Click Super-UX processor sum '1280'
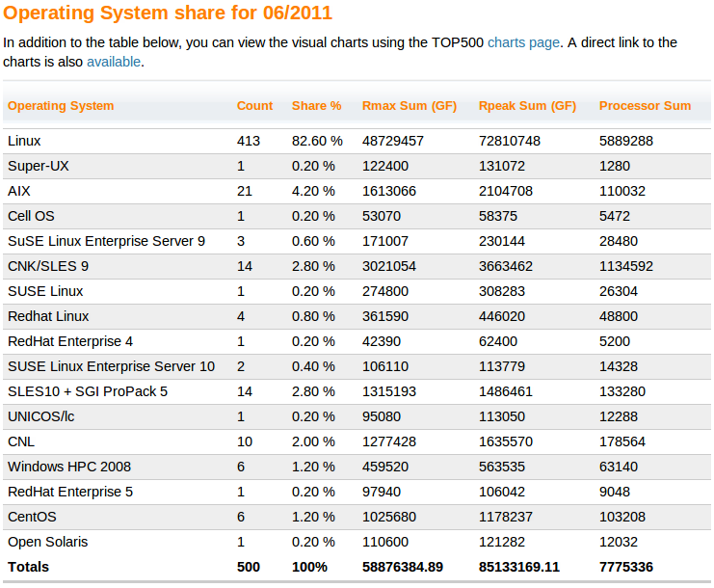The image size is (714, 588). pos(615,166)
